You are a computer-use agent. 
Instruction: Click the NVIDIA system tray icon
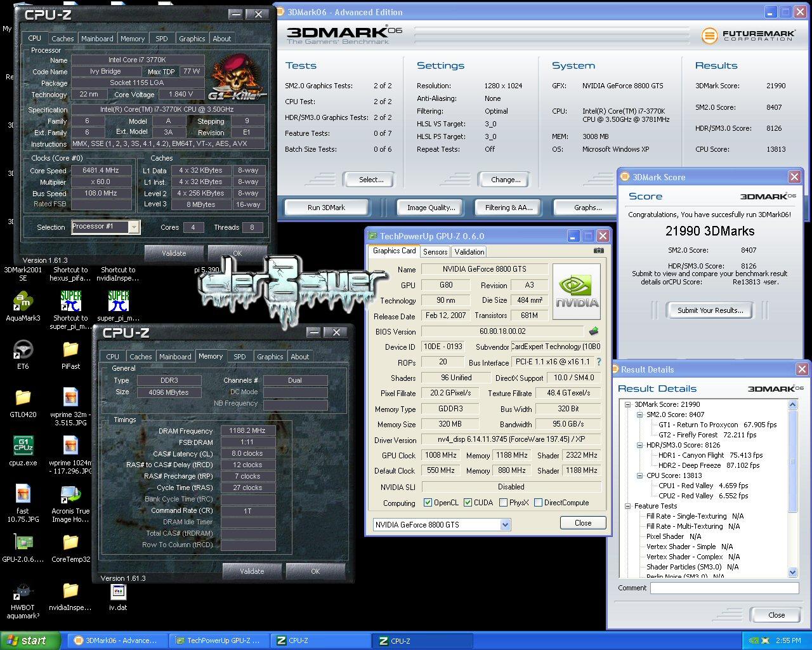tap(753, 640)
